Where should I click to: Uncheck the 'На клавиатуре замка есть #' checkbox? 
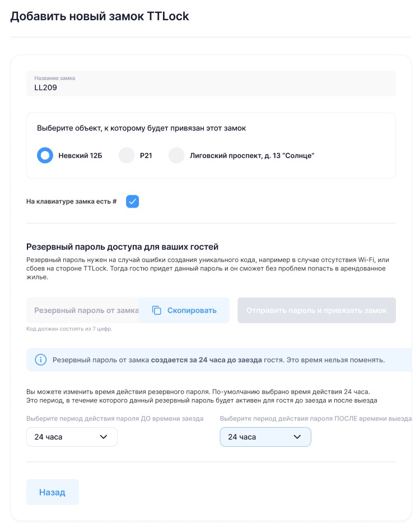pyautogui.click(x=132, y=202)
